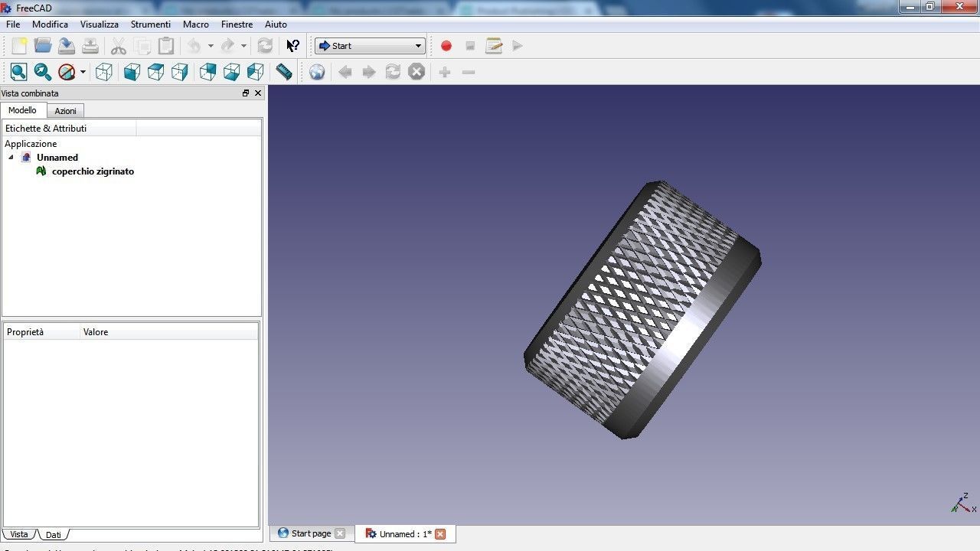Click the Redo arrow icon
Viewport: 980px width, 551px height.
(227, 46)
